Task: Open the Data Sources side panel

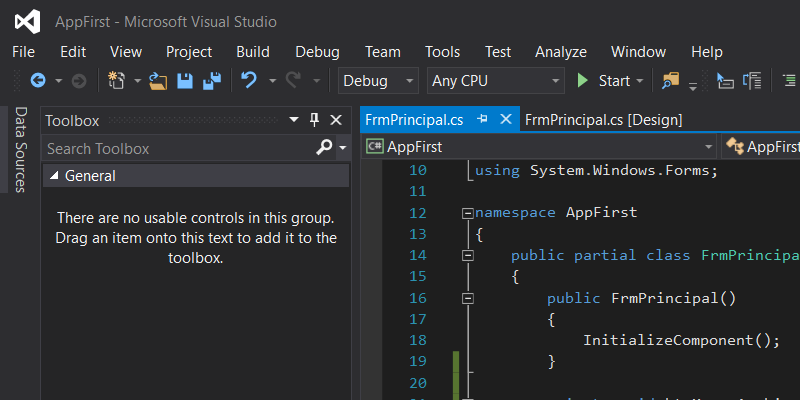Action: pyautogui.click(x=19, y=150)
